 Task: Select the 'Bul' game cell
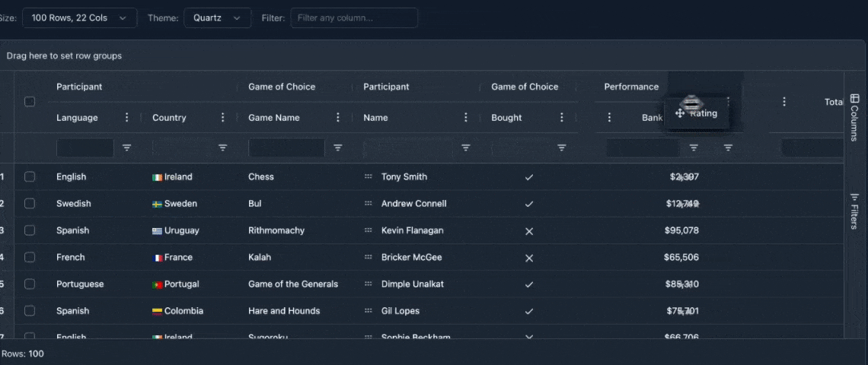(254, 204)
